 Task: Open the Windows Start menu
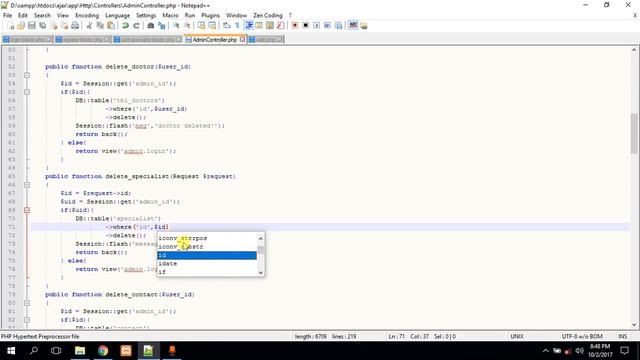coord(11,351)
